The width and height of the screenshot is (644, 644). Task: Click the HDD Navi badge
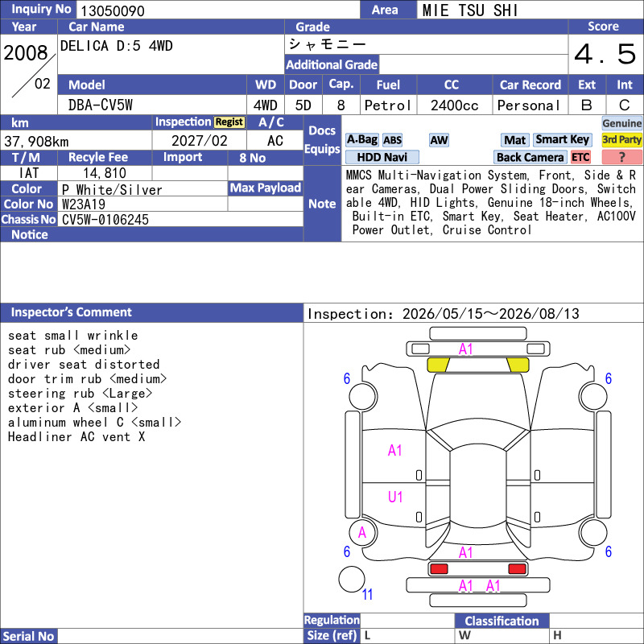(382, 157)
